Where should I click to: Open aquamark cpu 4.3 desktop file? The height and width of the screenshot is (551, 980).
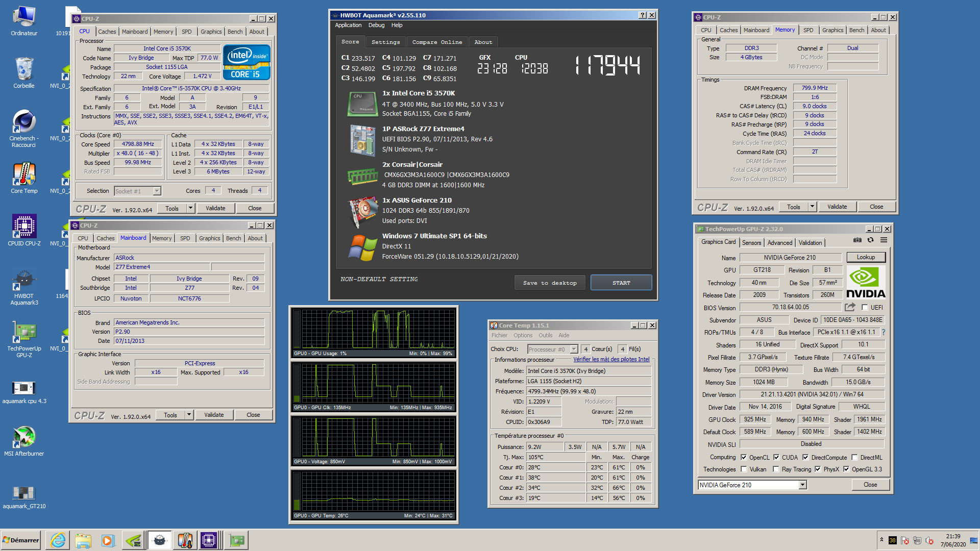(24, 392)
